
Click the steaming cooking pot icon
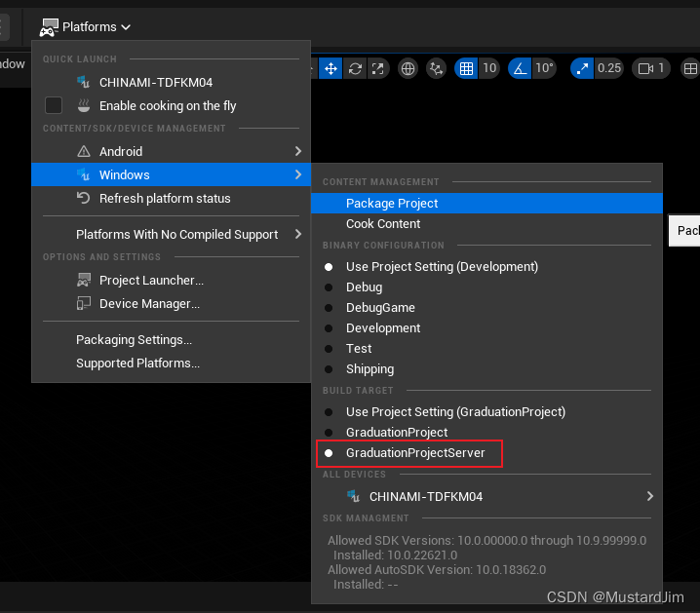coord(84,105)
